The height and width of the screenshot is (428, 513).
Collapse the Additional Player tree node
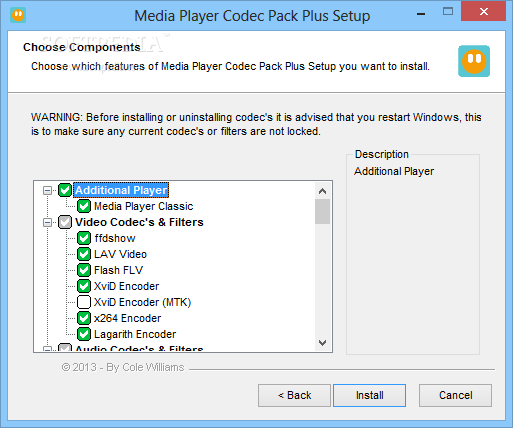click(x=48, y=191)
